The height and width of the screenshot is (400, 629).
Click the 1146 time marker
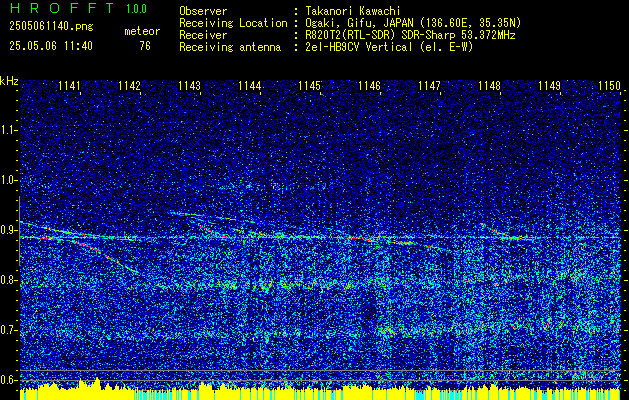369,86
